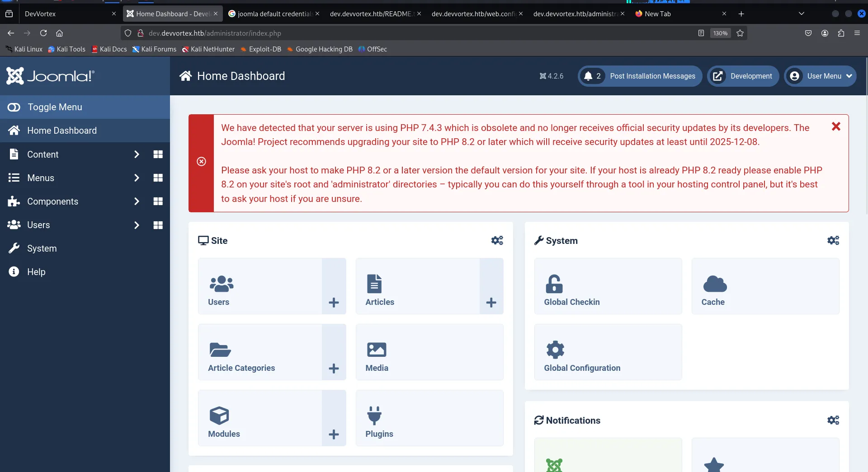The image size is (868, 472).
Task: Open Article Categories tile
Action: [260, 352]
